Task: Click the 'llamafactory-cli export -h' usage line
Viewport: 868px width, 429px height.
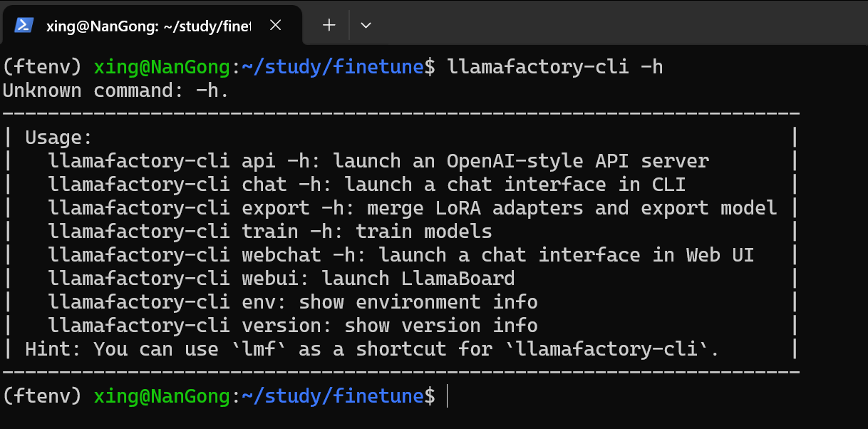Action: pos(413,208)
